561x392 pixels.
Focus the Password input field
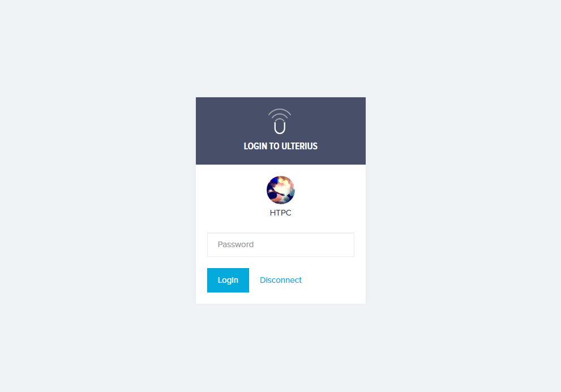coord(281,244)
